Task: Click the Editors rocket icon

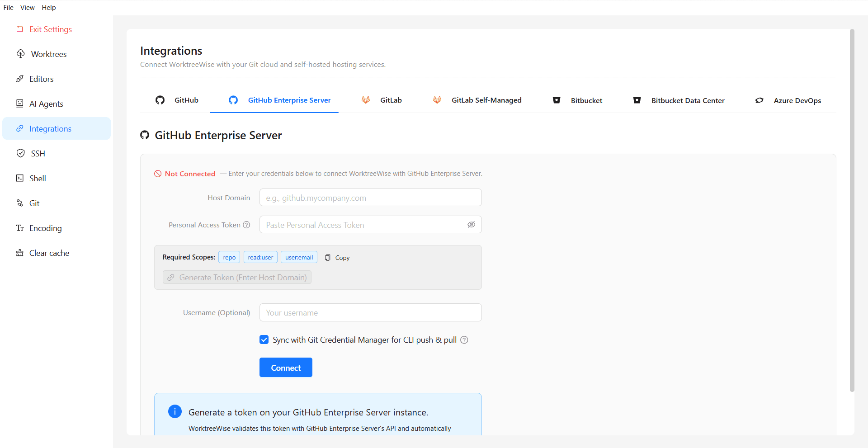Action: pyautogui.click(x=20, y=79)
